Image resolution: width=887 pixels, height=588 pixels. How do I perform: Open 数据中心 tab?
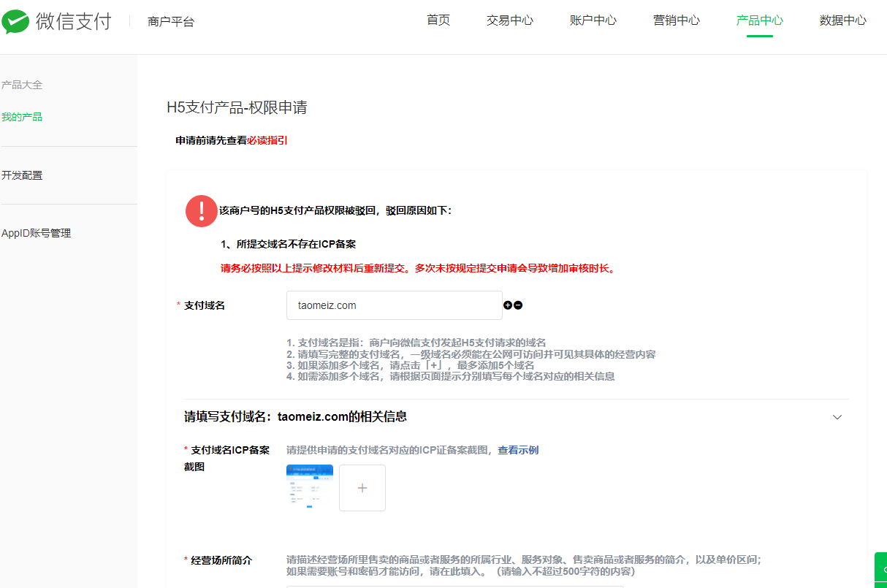tap(843, 20)
